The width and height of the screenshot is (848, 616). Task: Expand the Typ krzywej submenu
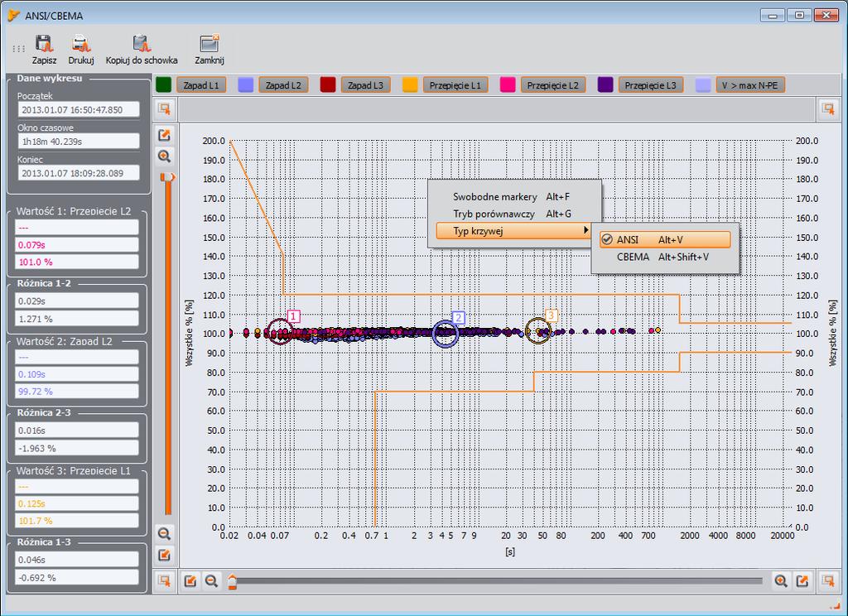513,231
